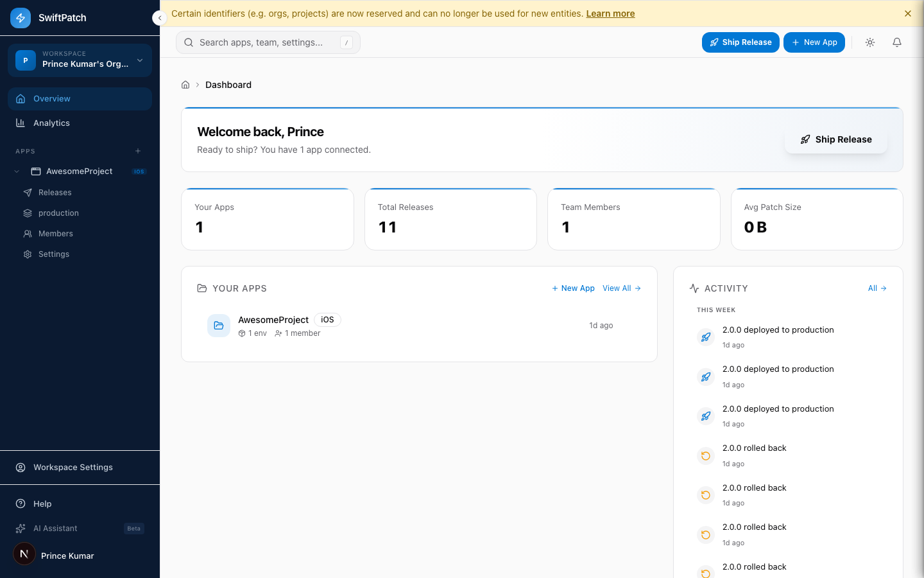Screen dimensions: 924x578
Task: Open the Analytics section in the sidebar
Action: coord(51,123)
